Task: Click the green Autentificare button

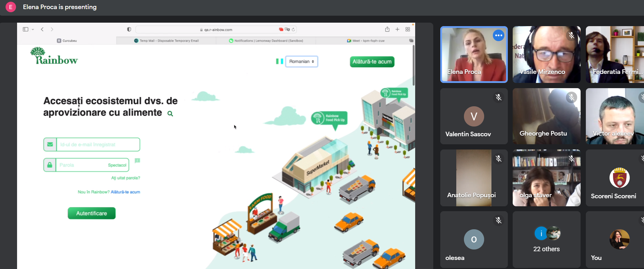Action: tap(92, 213)
